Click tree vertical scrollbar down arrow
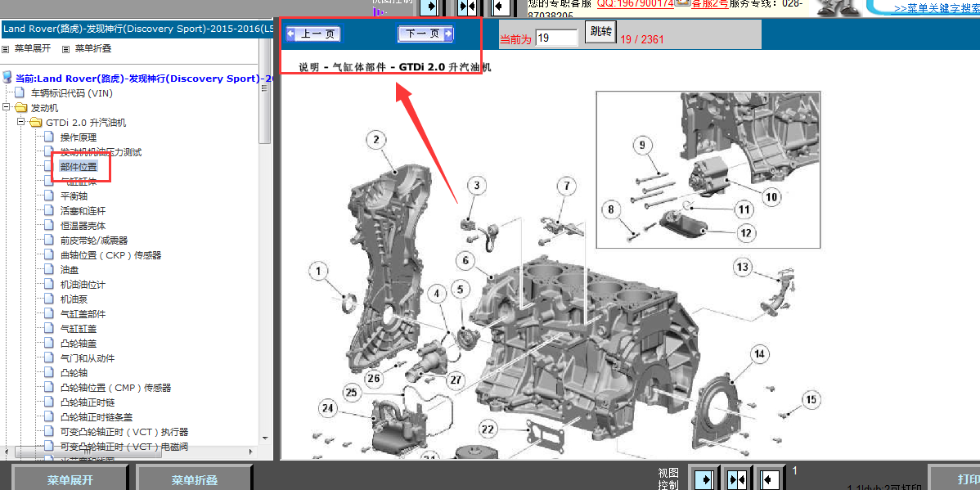The height and width of the screenshot is (490, 980). coord(265,438)
